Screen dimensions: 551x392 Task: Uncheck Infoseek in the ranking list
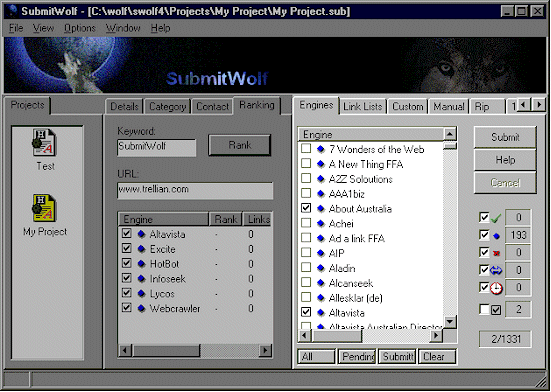pos(127,278)
